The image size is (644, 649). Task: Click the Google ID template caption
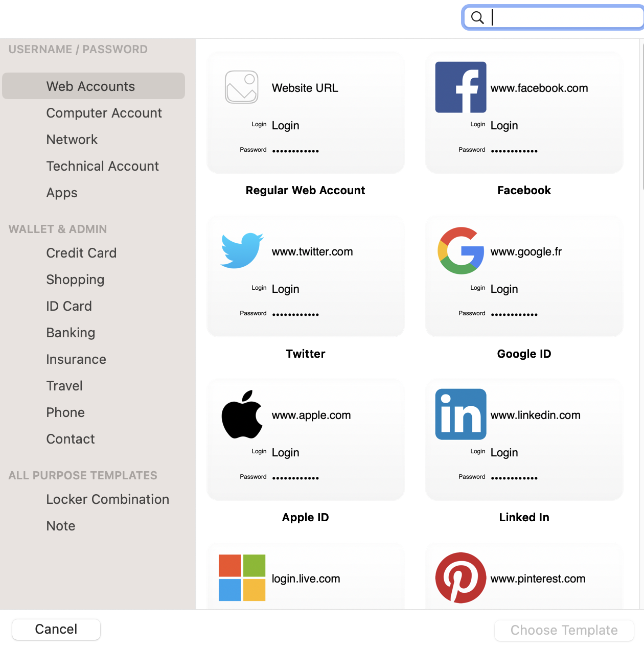click(524, 354)
